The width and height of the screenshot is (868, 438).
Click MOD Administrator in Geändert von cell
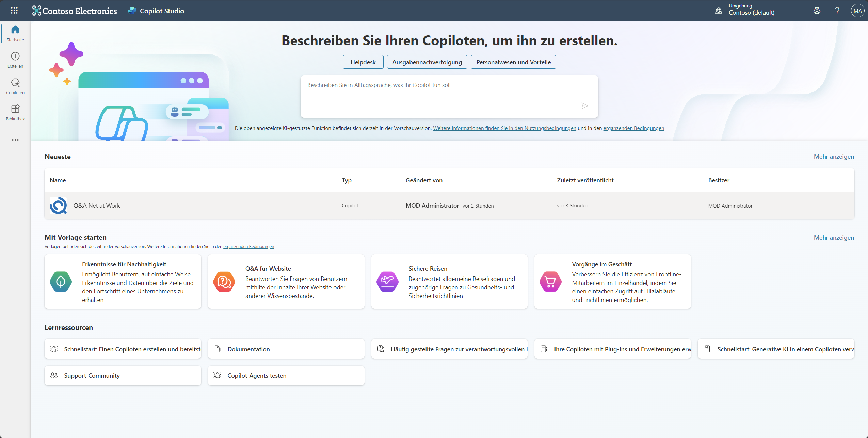tap(432, 206)
